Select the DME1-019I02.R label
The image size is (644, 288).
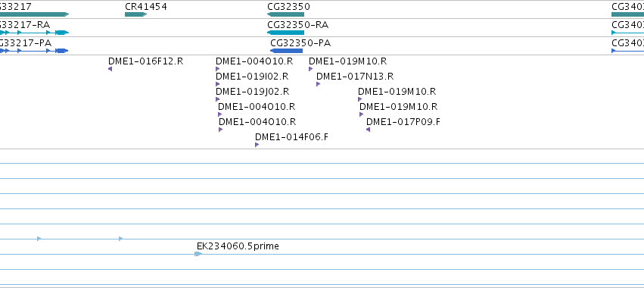[x=252, y=77]
